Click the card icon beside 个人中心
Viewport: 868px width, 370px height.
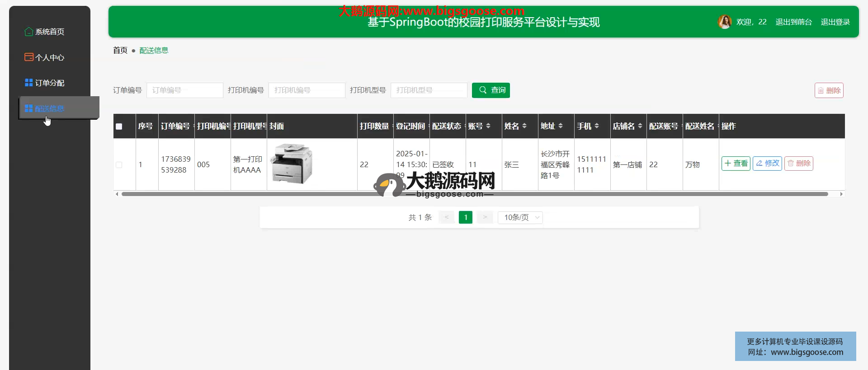28,57
